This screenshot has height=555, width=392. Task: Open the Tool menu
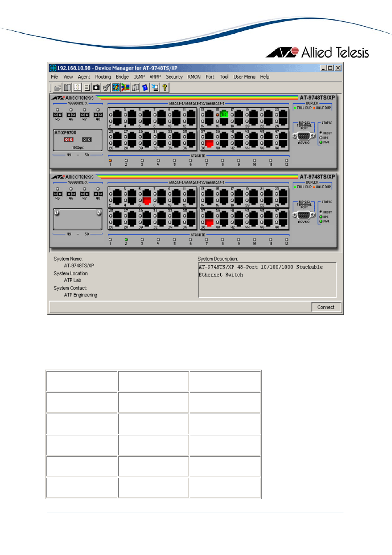224,77
